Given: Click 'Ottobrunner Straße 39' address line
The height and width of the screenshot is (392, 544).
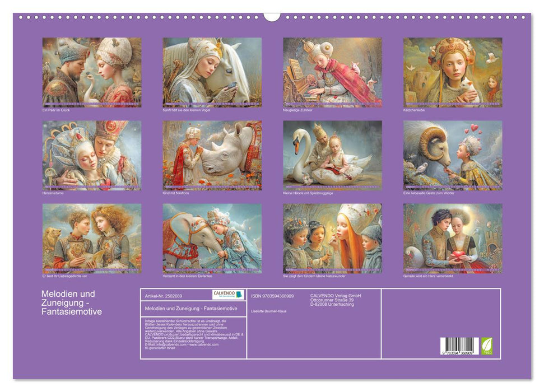Looking at the screenshot, I should pyautogui.click(x=332, y=300).
